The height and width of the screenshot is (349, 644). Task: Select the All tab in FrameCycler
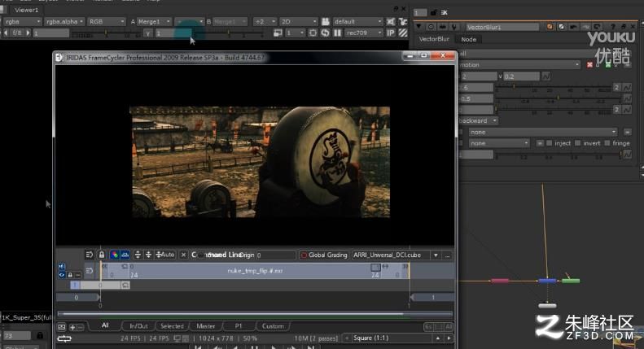[105, 325]
